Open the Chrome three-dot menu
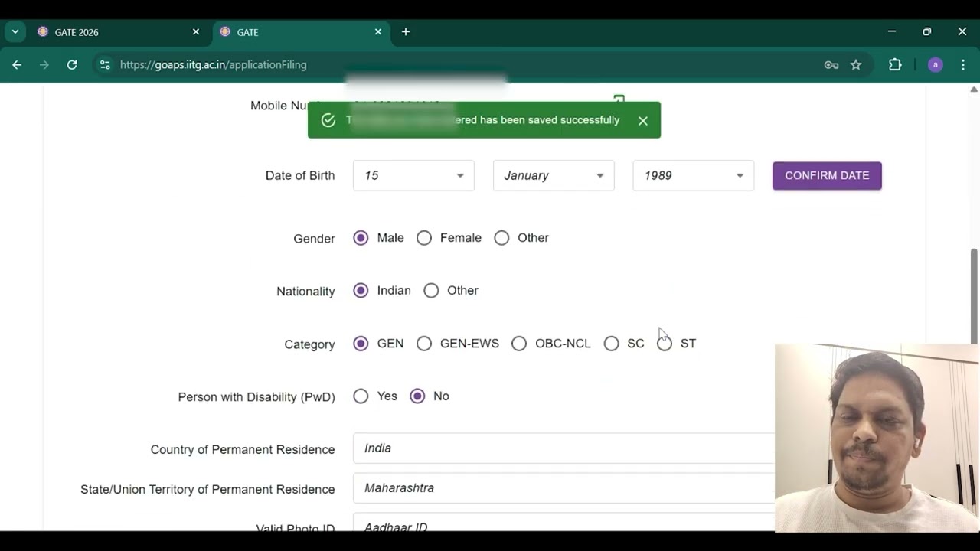Viewport: 980px width, 551px height. click(963, 65)
